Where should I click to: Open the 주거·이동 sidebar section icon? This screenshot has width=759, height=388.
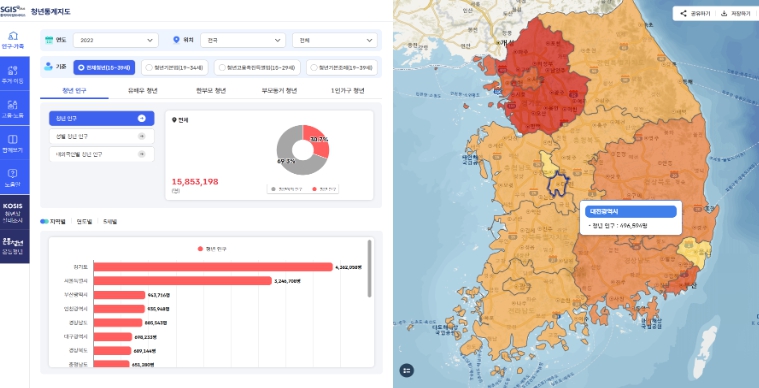pos(13,71)
